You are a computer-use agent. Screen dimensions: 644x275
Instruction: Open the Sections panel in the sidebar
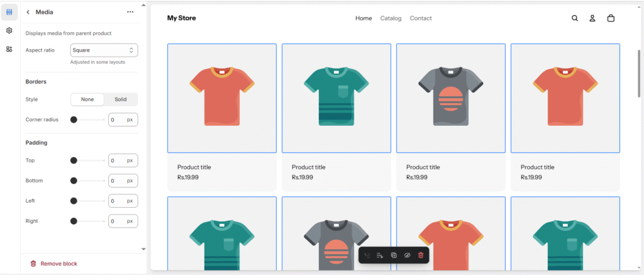point(9,12)
